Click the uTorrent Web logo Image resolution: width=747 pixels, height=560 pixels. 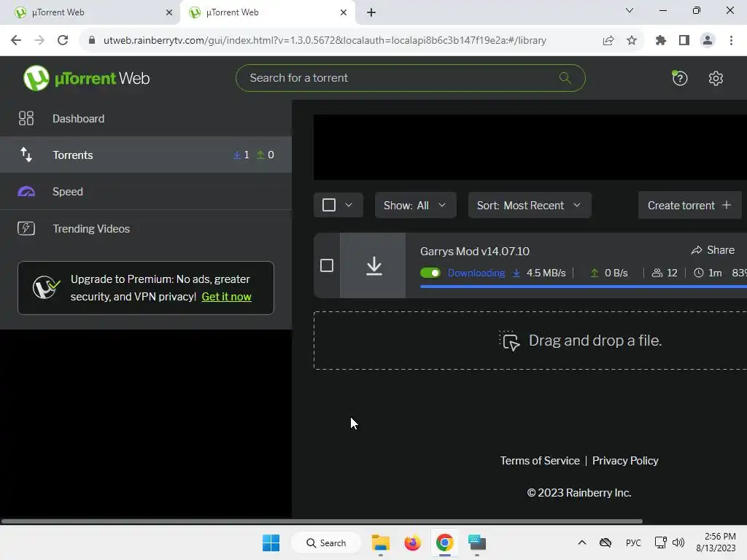(86, 78)
